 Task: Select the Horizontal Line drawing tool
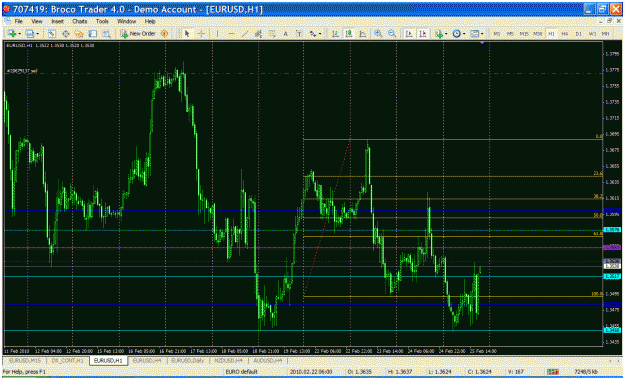coord(231,34)
